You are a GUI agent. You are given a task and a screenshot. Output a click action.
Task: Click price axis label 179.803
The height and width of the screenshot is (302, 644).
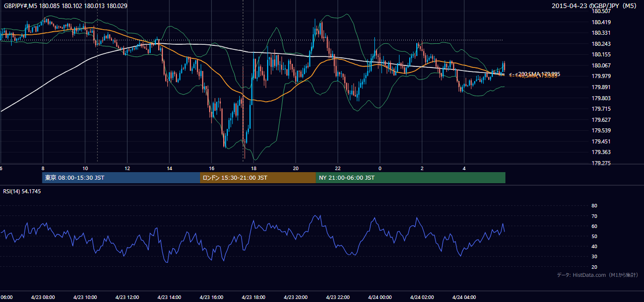tap(602, 98)
